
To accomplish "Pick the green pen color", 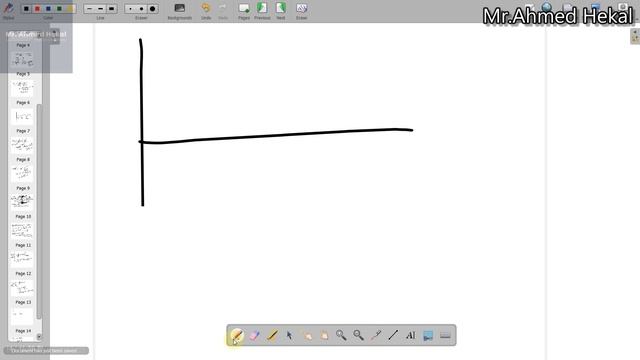I will pos(59,9).
